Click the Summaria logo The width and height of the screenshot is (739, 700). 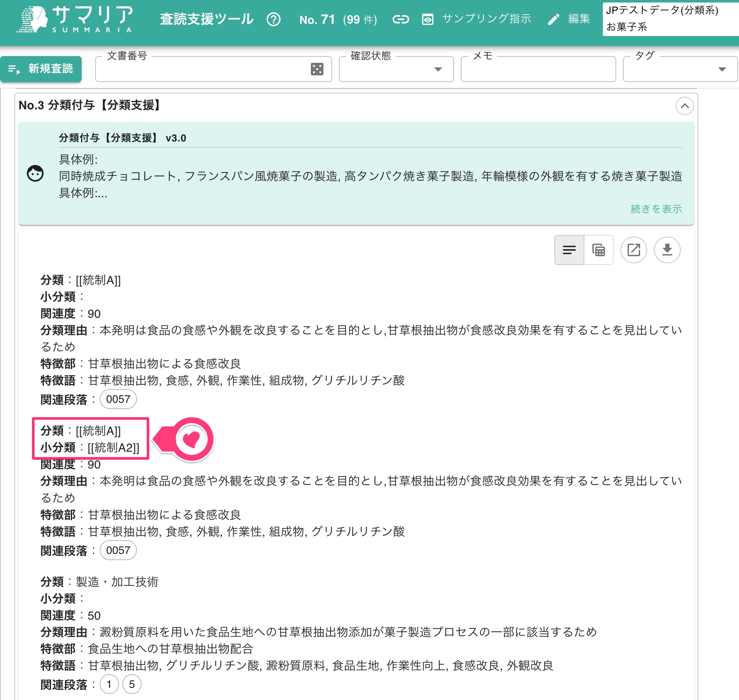pyautogui.click(x=75, y=19)
